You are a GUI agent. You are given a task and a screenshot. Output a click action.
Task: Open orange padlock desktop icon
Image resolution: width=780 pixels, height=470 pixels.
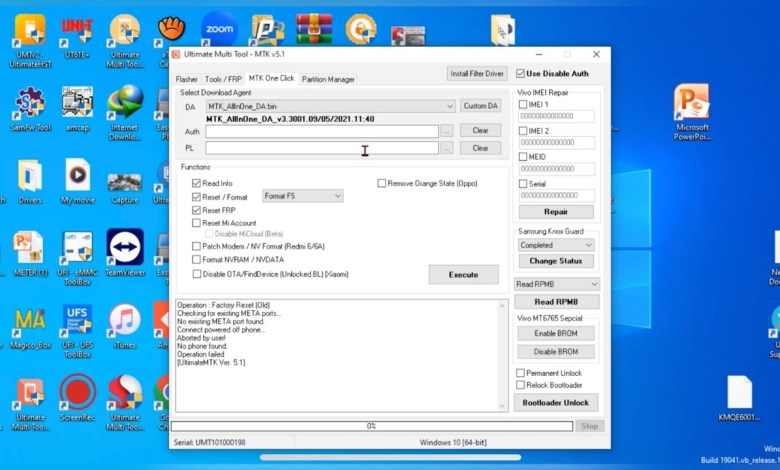tap(361, 29)
